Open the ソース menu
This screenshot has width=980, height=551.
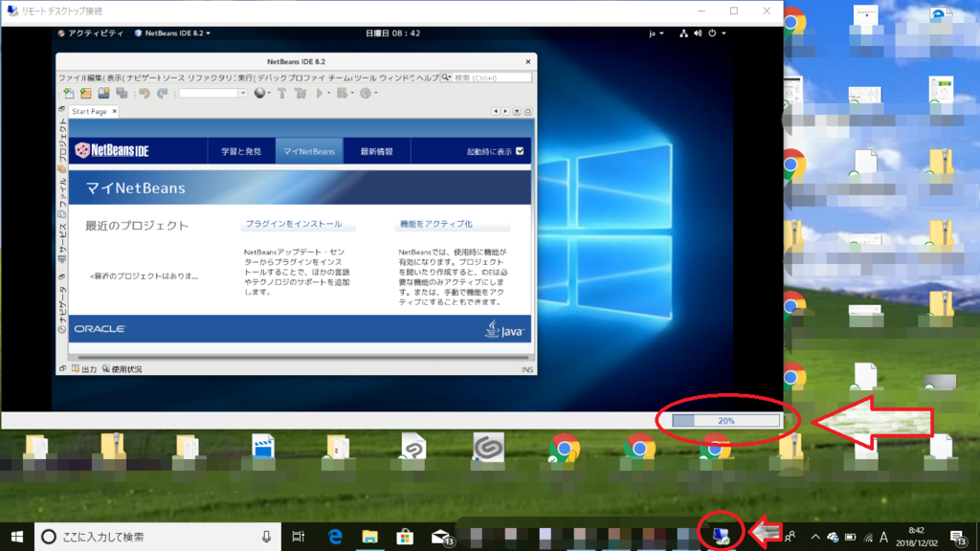(x=173, y=77)
